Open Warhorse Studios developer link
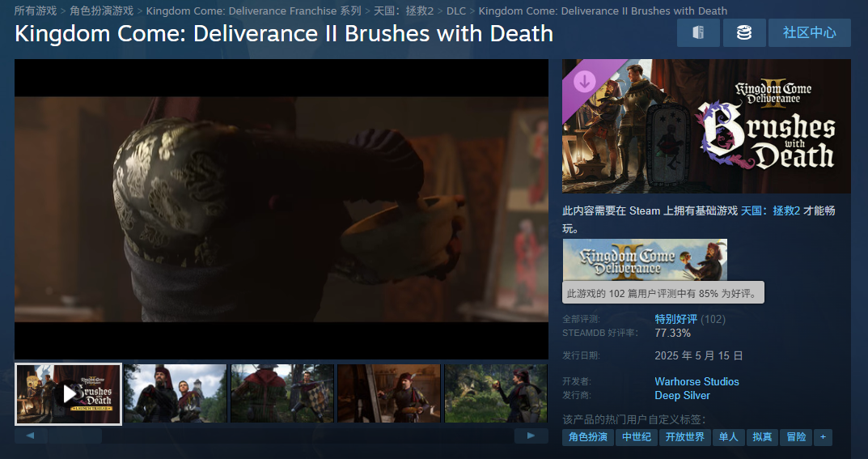Screen dimensions: 868x459 click(x=697, y=381)
